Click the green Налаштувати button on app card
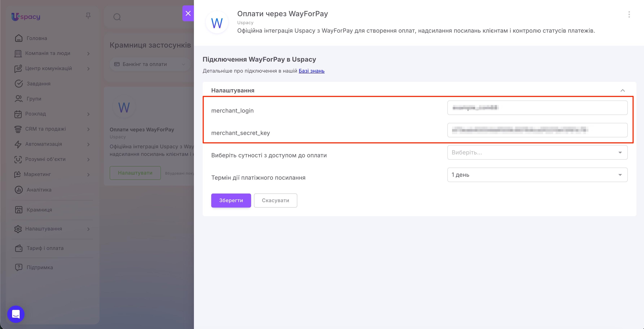 click(135, 173)
